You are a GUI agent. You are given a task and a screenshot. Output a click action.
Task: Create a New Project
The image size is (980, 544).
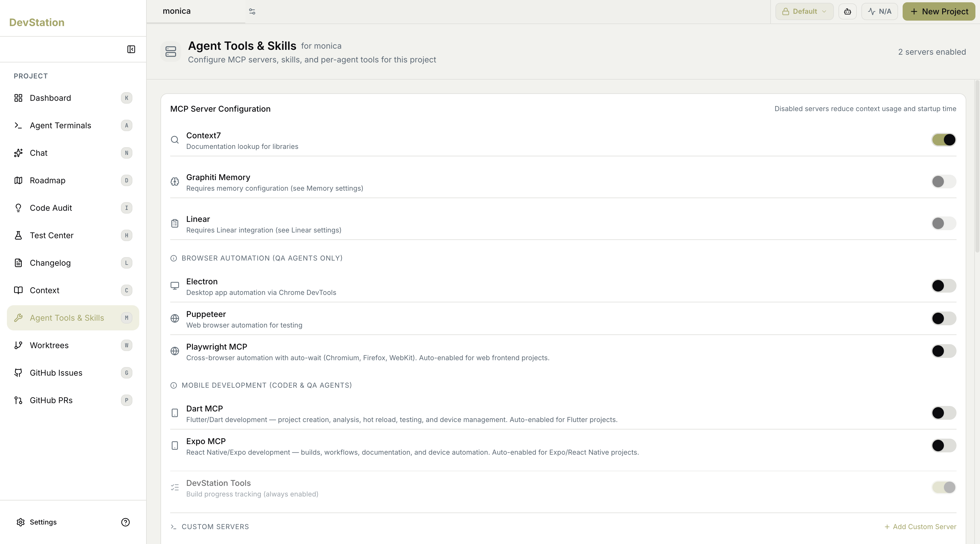point(938,11)
